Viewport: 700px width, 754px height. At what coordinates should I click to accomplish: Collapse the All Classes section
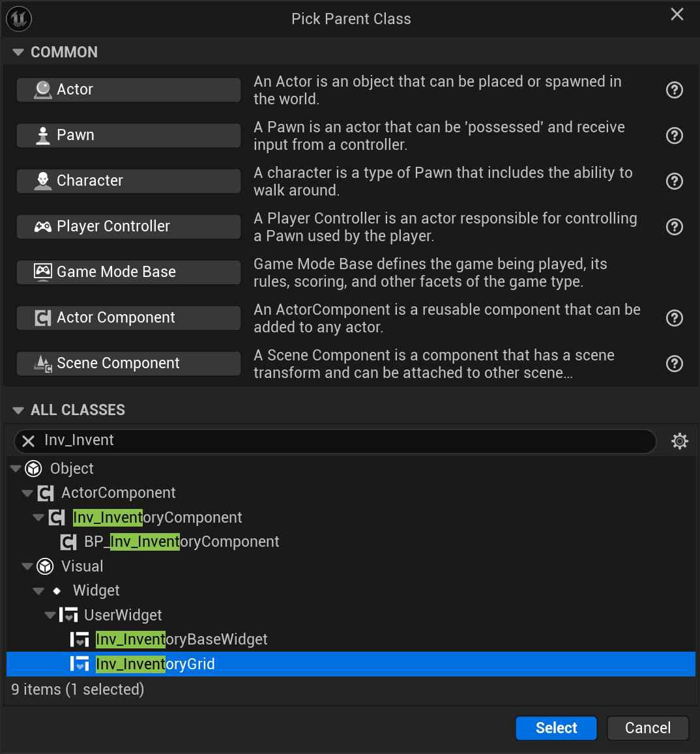[x=18, y=410]
